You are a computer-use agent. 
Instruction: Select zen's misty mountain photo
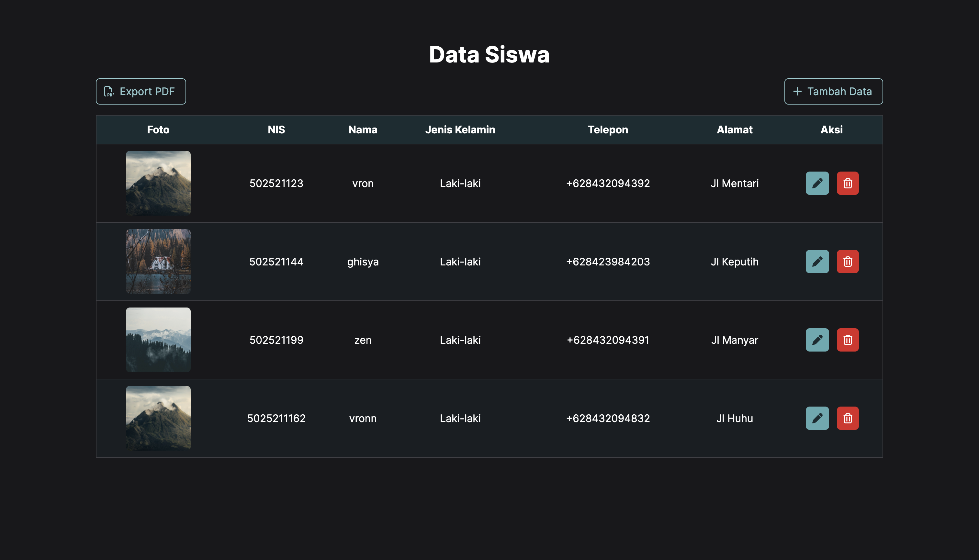158,340
